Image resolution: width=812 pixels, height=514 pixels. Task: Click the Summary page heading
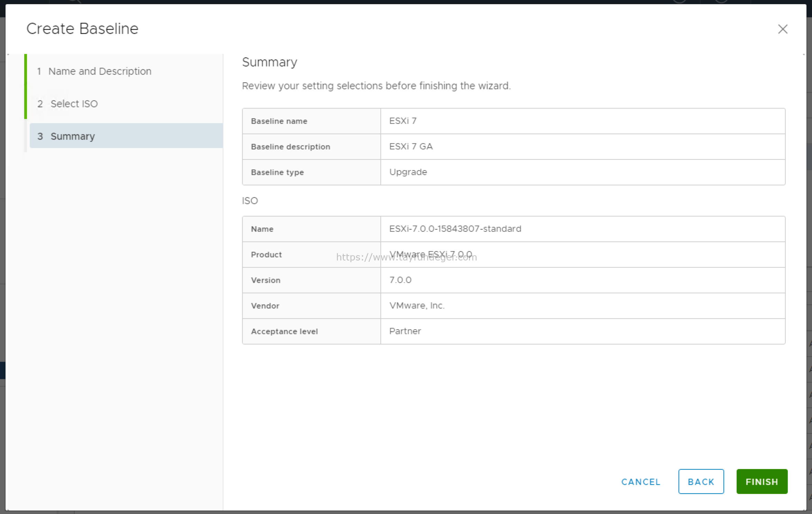(x=270, y=62)
